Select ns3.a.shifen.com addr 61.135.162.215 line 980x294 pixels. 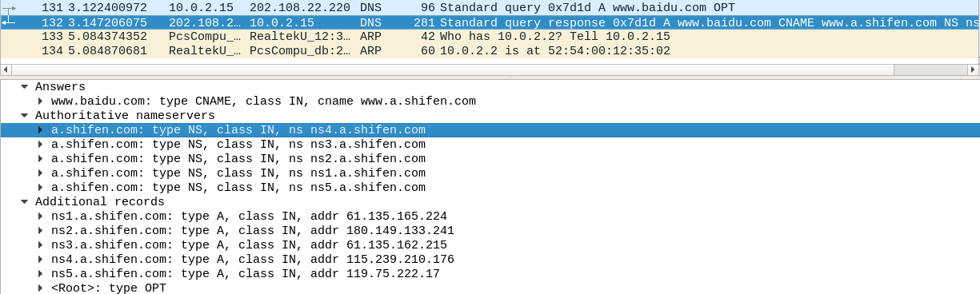pos(490,244)
